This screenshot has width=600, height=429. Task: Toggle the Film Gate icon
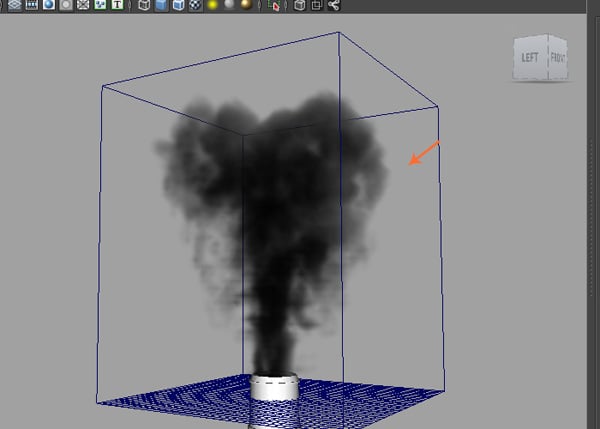32,5
